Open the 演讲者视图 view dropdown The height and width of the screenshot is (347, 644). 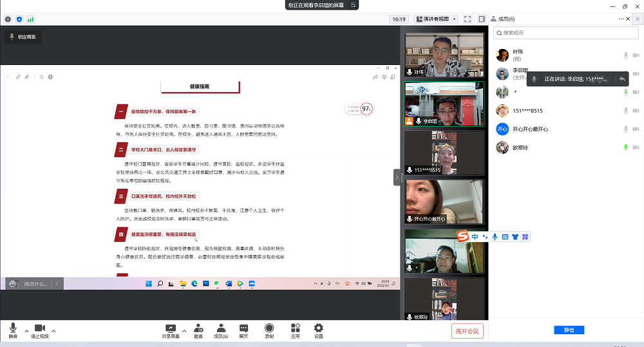436,19
